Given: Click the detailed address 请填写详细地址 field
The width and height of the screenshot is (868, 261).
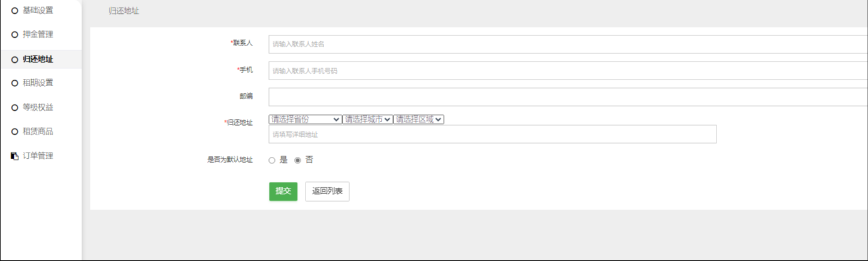Looking at the screenshot, I should pyautogui.click(x=492, y=135).
